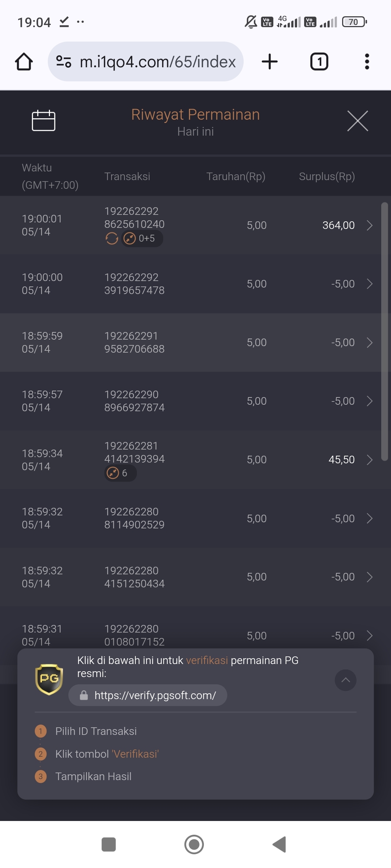Open the browser three-dot menu
Viewport: 391px width, 868px height.
coord(367,61)
